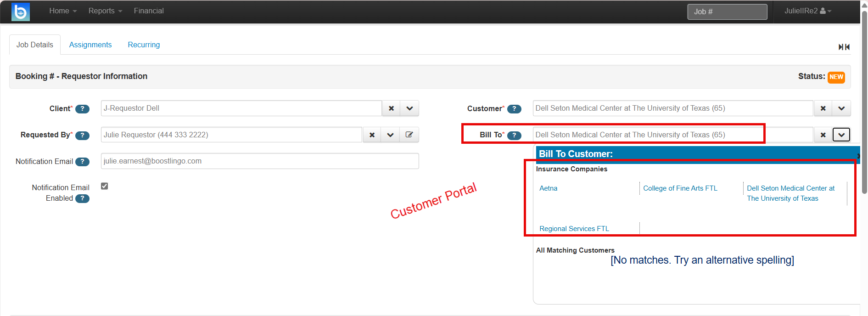Select Dell Seton Medical Center link

pyautogui.click(x=791, y=193)
